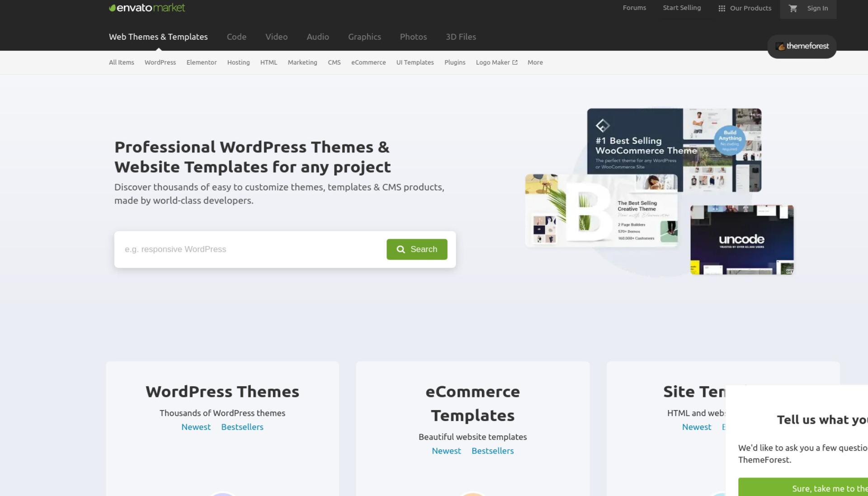View Newest eCommerce templates
The width and height of the screenshot is (868, 496).
tap(446, 451)
